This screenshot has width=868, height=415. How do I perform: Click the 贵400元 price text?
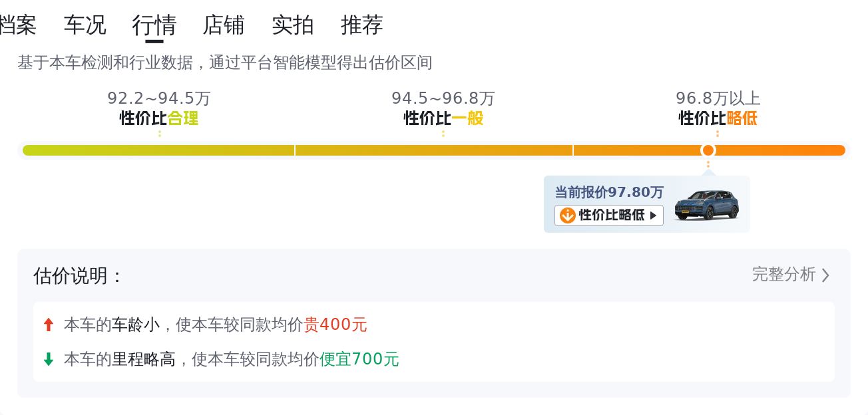click(x=335, y=325)
